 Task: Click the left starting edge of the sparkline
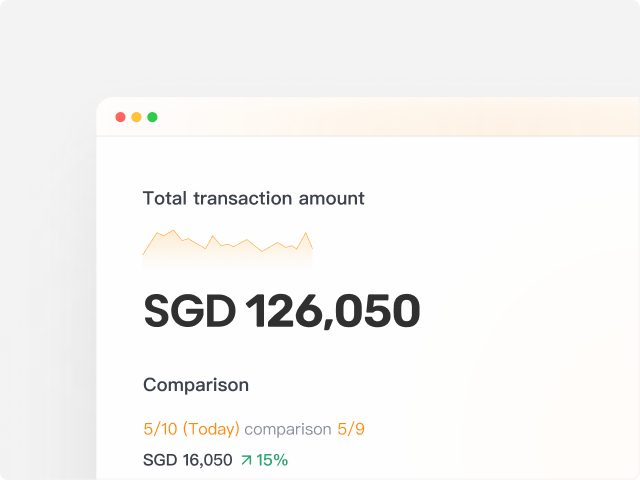pyautogui.click(x=144, y=254)
